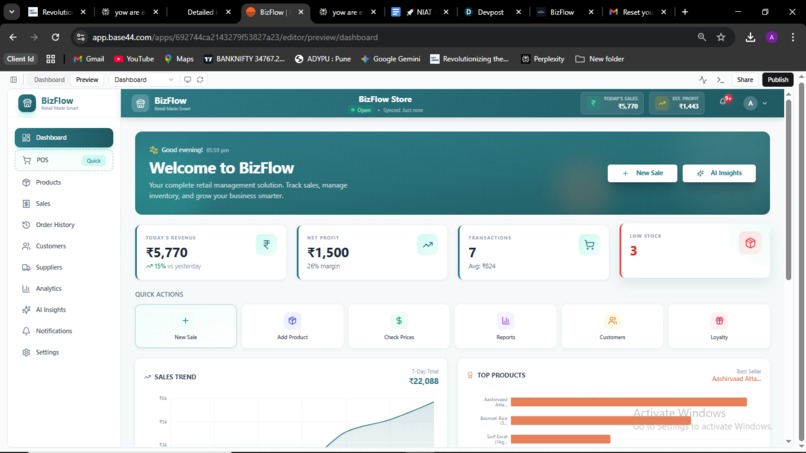Click the New Sale quick action tile
The width and height of the screenshot is (806, 453).
(x=186, y=326)
